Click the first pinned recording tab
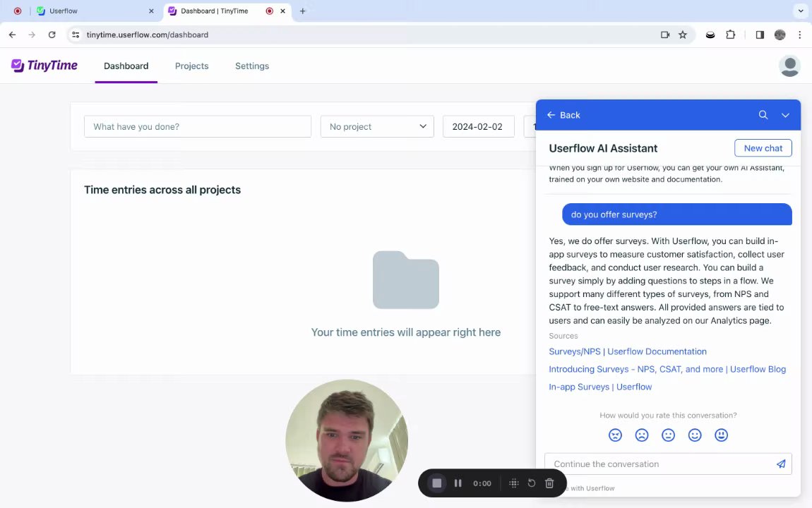This screenshot has height=508, width=812. 18,11
